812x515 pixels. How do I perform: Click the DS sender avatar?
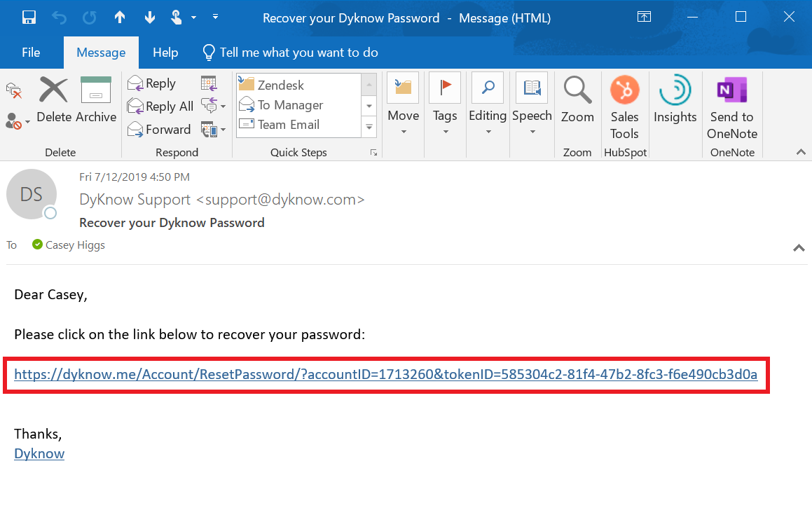click(31, 194)
